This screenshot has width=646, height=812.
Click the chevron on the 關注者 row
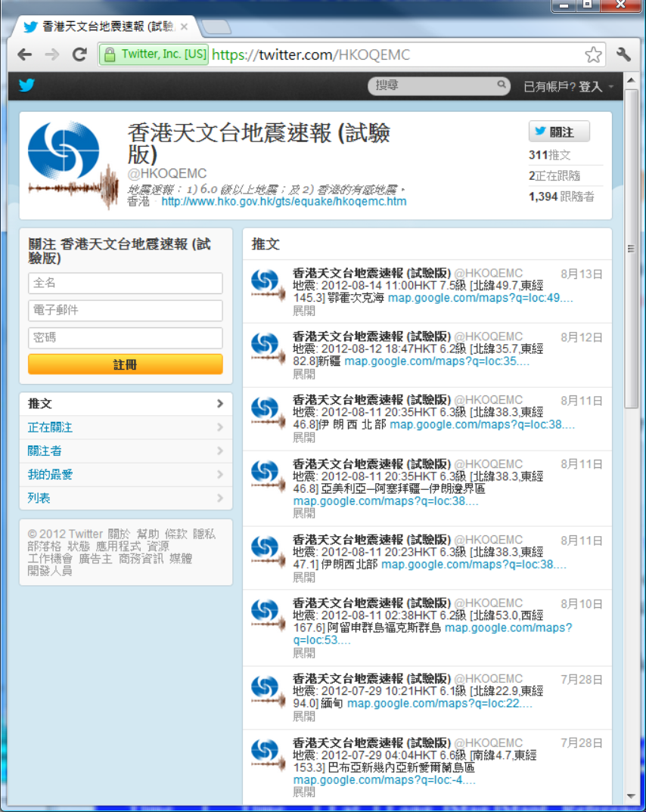tap(220, 451)
